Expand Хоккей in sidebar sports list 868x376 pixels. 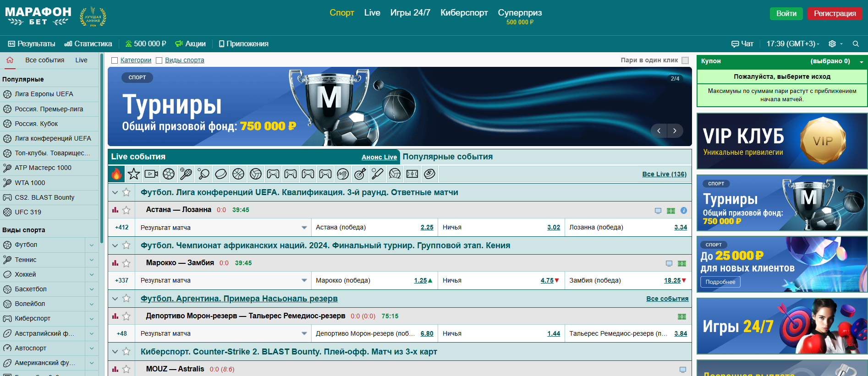pos(92,274)
